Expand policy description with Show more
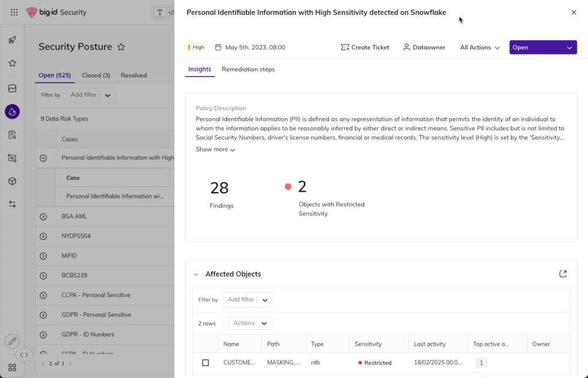The image size is (588, 378). click(216, 150)
